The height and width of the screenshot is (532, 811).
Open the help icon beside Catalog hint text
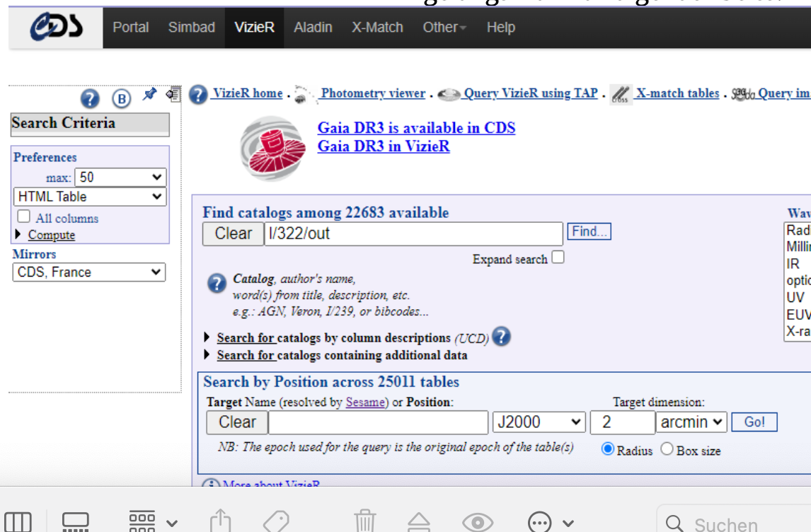tap(217, 283)
